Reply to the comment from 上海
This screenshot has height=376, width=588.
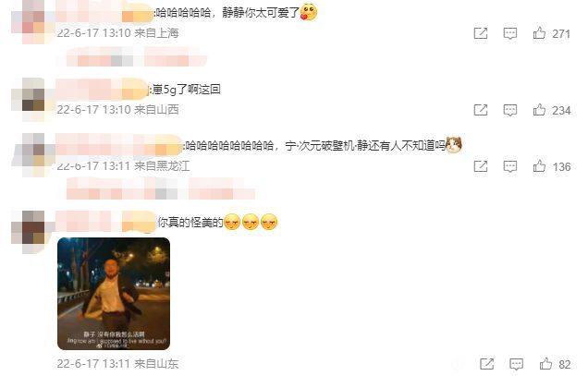[510, 34]
